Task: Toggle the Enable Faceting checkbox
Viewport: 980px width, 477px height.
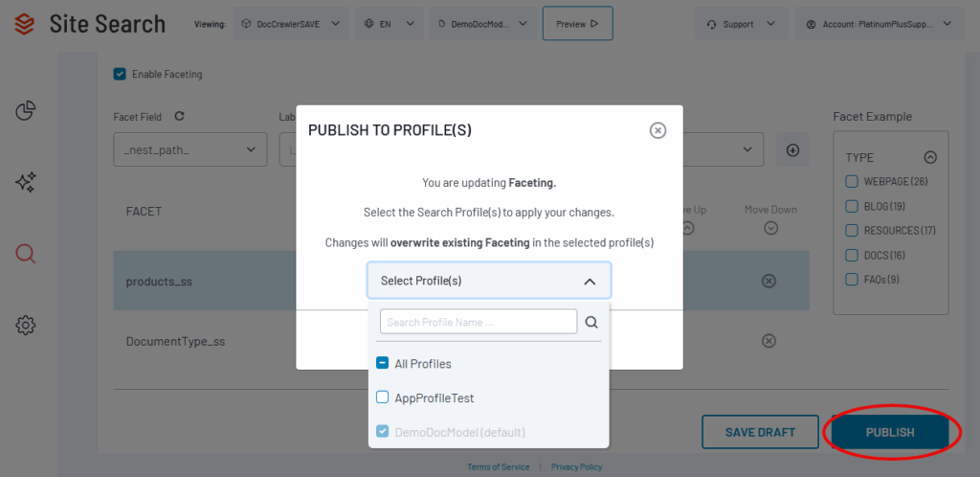Action: point(120,74)
